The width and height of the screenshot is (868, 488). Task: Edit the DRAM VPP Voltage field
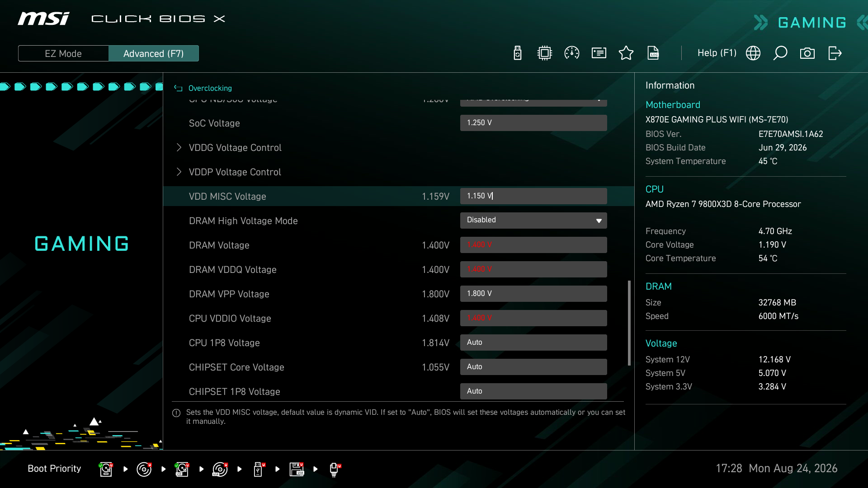click(x=533, y=294)
